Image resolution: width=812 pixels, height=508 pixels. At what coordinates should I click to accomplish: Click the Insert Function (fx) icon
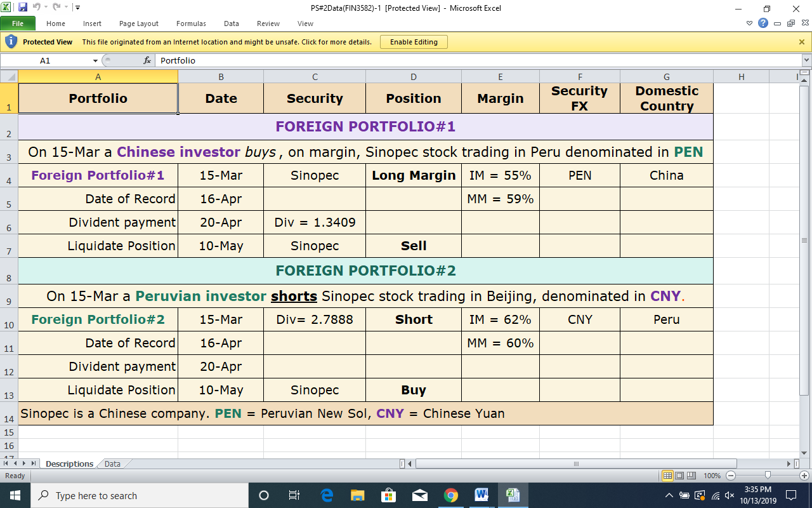147,60
